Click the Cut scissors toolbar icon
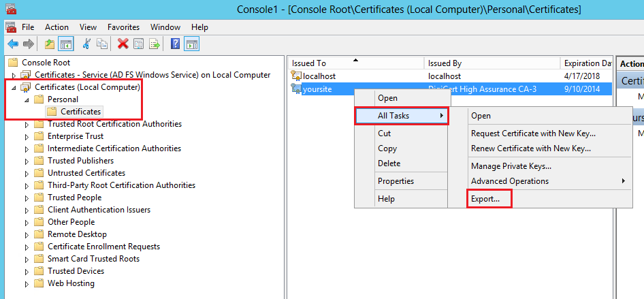Viewport: 644px width, 299px height. coord(86,44)
